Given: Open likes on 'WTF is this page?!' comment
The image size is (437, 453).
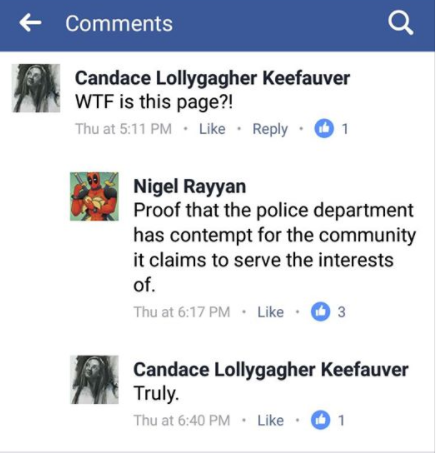Looking at the screenshot, I should point(331,129).
